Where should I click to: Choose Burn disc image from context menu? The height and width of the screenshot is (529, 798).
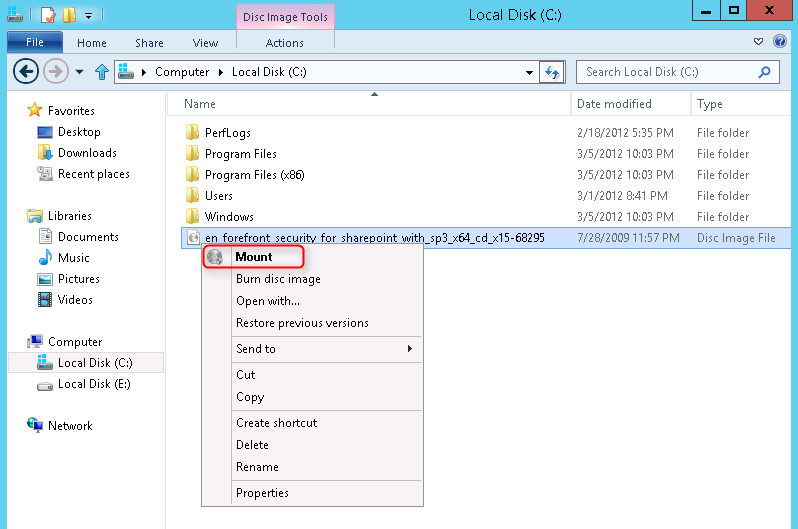(x=312, y=279)
